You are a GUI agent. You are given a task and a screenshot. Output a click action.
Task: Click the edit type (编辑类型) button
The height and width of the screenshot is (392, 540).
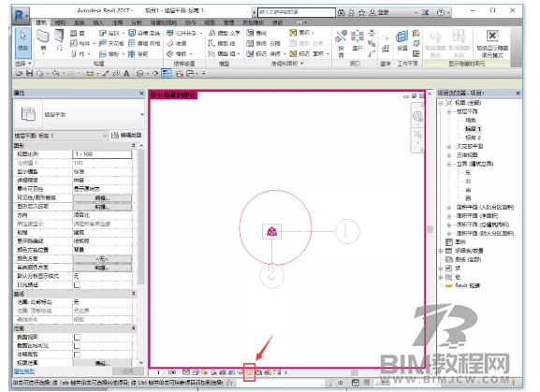click(126, 136)
